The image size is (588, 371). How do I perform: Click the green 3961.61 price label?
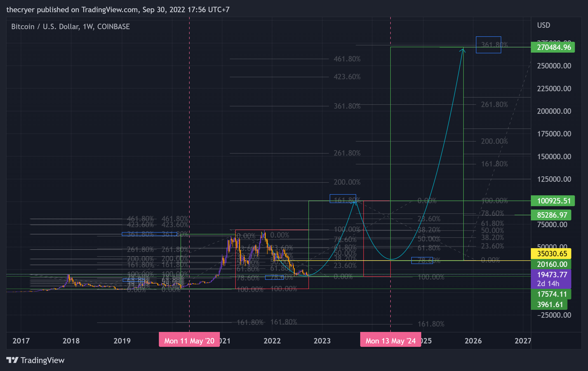point(549,304)
